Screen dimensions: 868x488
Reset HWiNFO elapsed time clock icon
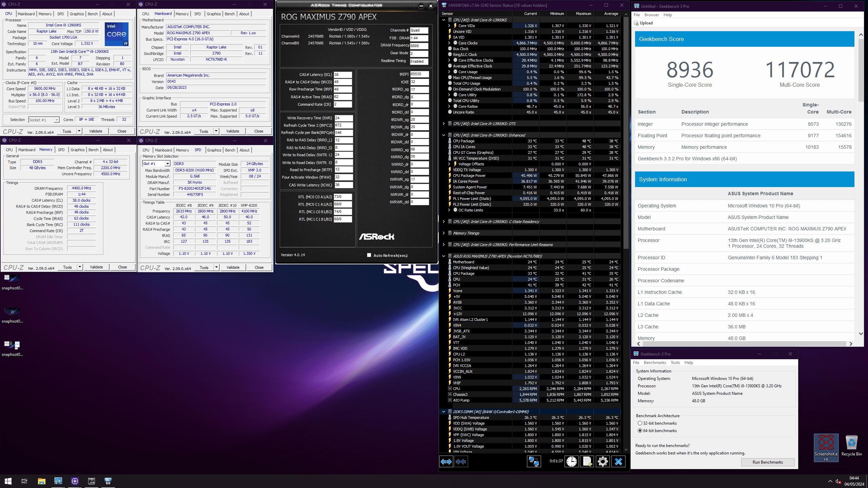(571, 462)
